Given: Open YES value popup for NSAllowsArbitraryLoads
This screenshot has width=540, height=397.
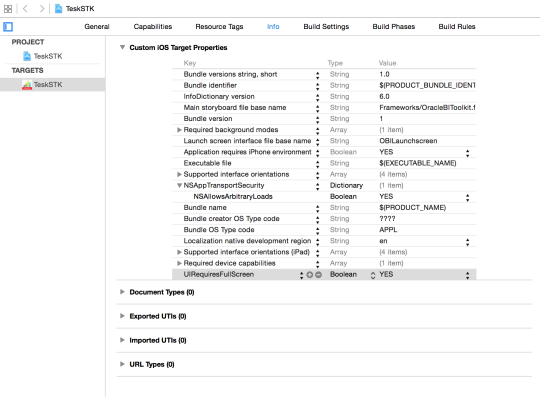Looking at the screenshot, I should tap(467, 197).
